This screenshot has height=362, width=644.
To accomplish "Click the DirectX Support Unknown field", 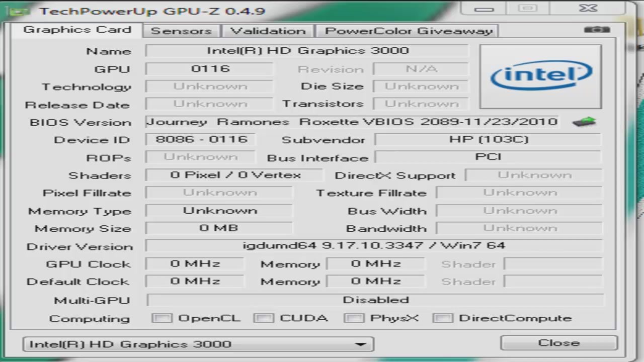I will 534,175.
